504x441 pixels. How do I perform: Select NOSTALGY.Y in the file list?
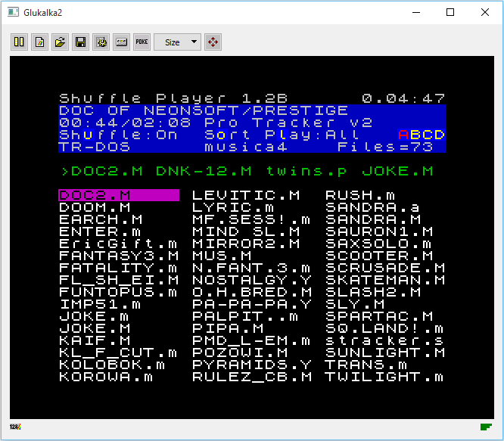pos(252,280)
